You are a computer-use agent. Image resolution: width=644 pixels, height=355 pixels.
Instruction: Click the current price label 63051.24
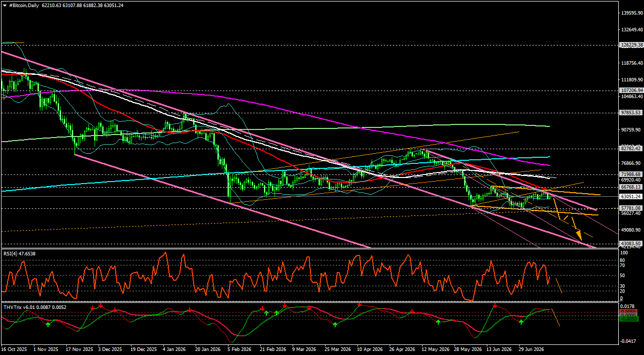tap(630, 196)
